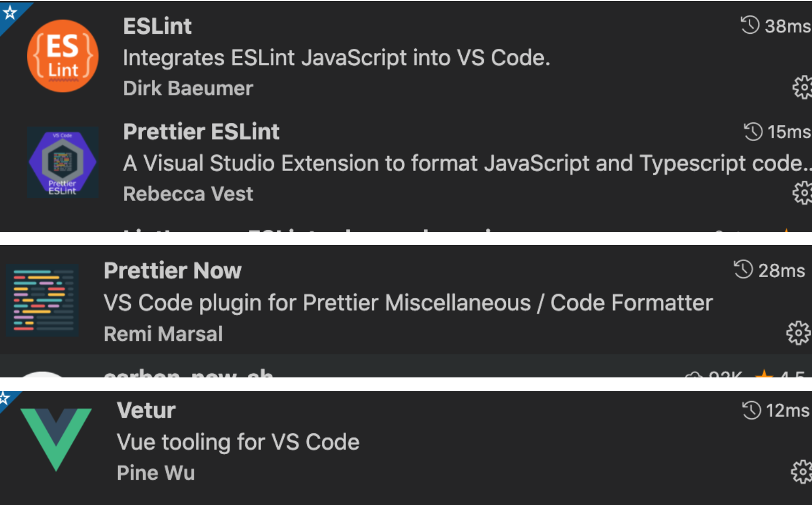Select the Rebecca Vest author label
Image resolution: width=812 pixels, height=505 pixels.
[x=188, y=194]
